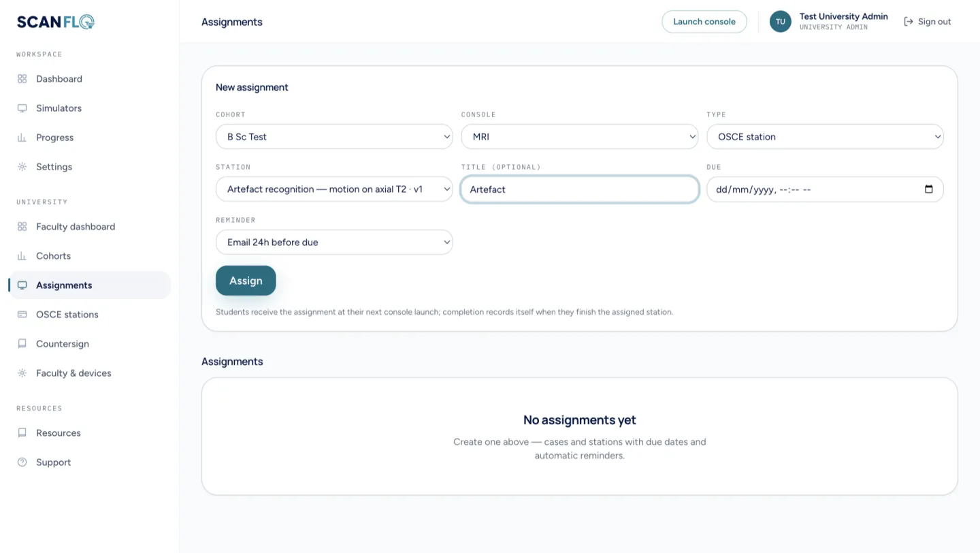This screenshot has height=553, width=980.
Task: Expand the Console dropdown set to MRI
Action: tap(580, 137)
